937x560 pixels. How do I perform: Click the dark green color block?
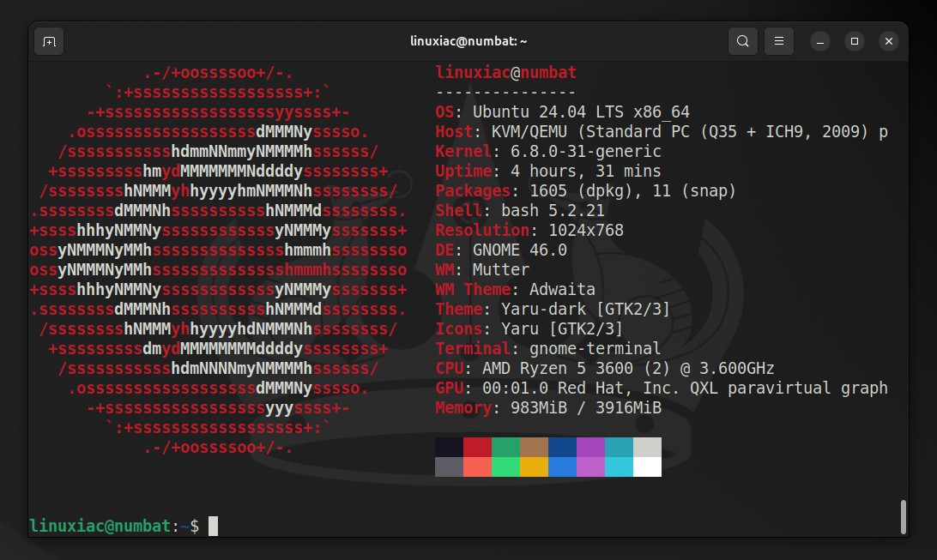(x=505, y=447)
